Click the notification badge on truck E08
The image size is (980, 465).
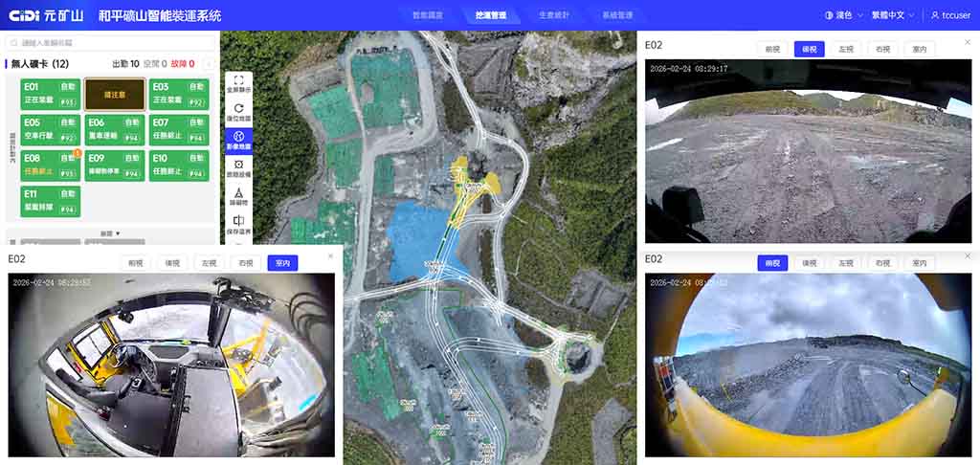click(x=78, y=152)
